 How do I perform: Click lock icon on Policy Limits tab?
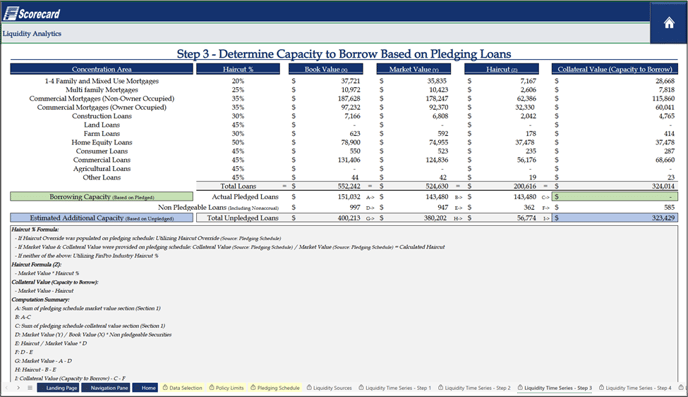(x=212, y=388)
